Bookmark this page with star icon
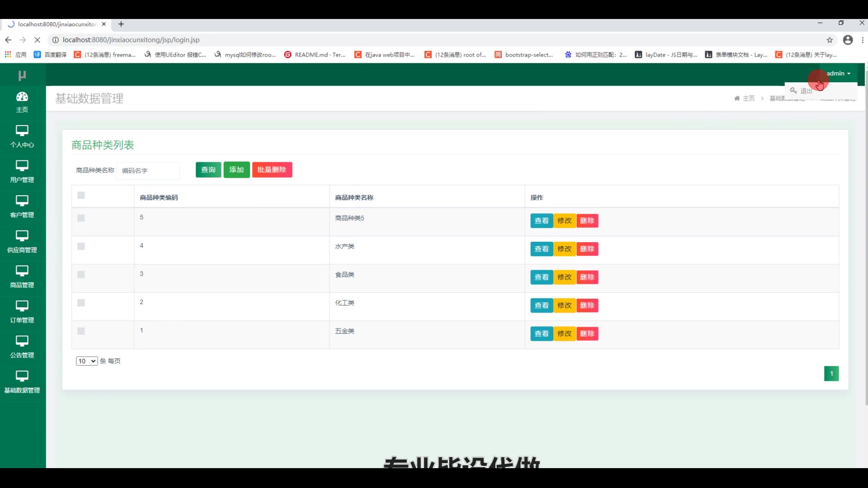Screen dimensions: 868x488 tap(830, 40)
